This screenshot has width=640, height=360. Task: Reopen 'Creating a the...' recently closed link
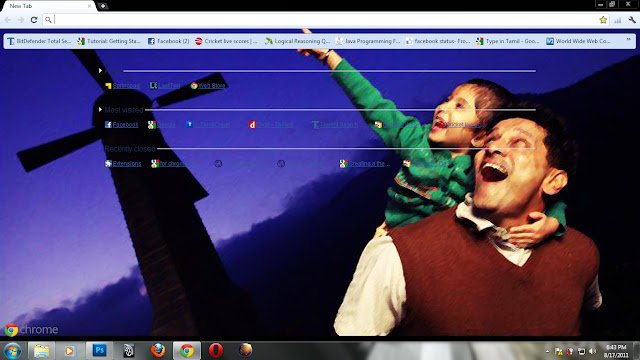pos(365,164)
